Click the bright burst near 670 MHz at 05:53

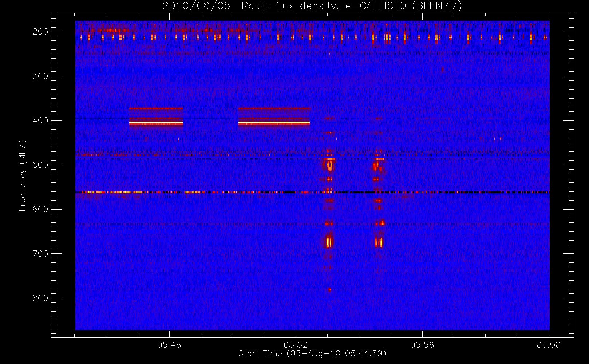tap(329, 242)
